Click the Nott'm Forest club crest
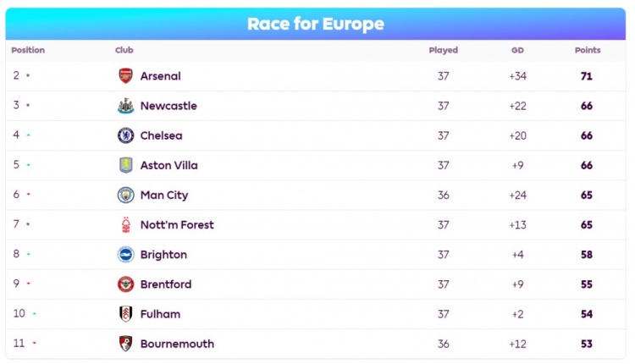The height and width of the screenshot is (364, 635). pos(125,225)
